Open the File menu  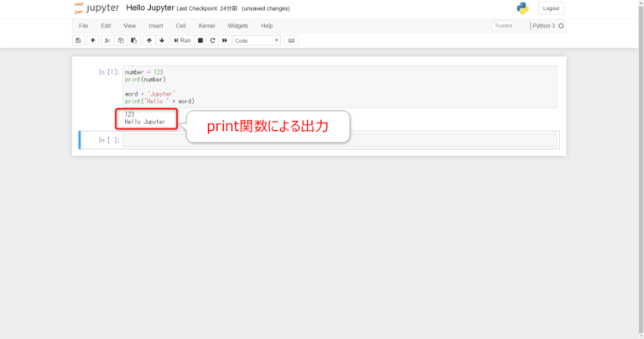[x=83, y=26]
